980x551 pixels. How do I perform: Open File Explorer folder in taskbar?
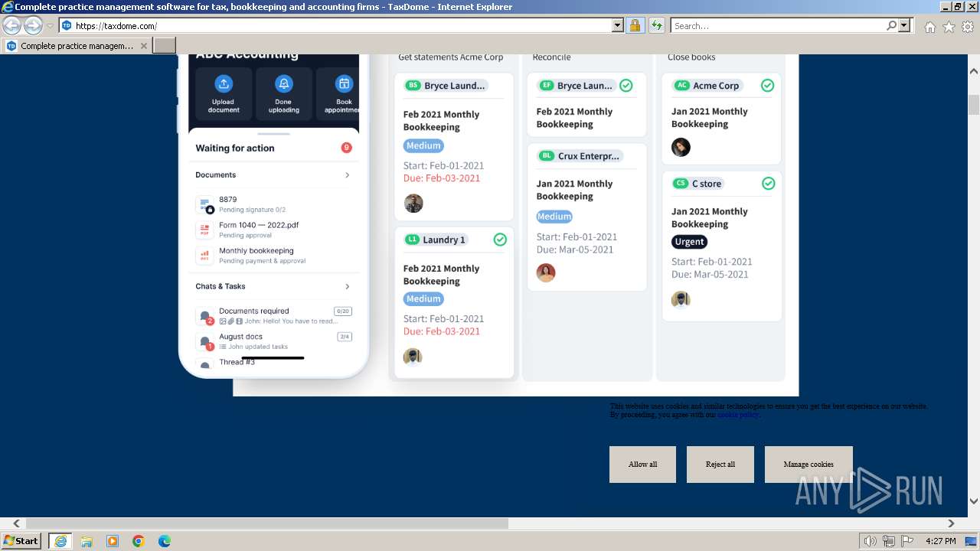click(x=87, y=541)
